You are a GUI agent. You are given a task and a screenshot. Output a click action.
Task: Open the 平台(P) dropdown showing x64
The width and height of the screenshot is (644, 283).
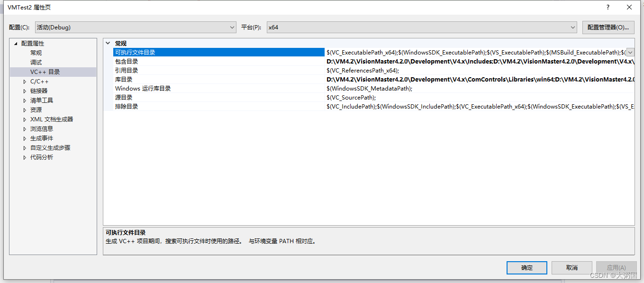pos(422,27)
